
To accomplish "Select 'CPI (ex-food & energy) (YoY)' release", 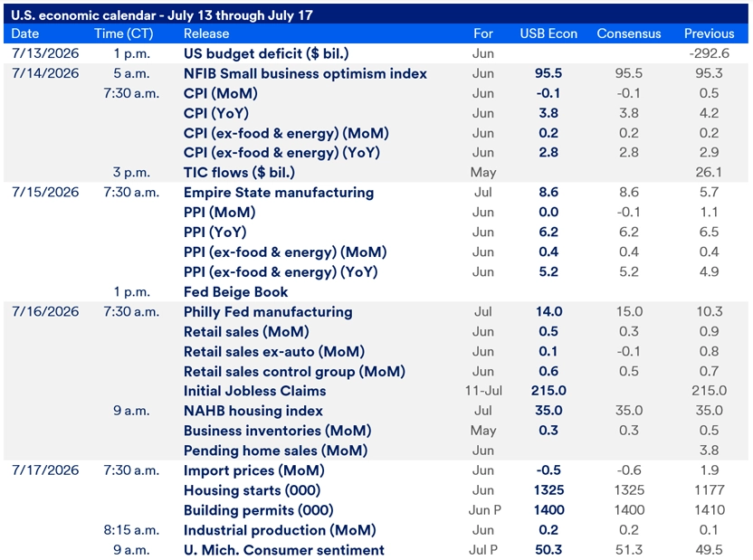I will coord(281,153).
